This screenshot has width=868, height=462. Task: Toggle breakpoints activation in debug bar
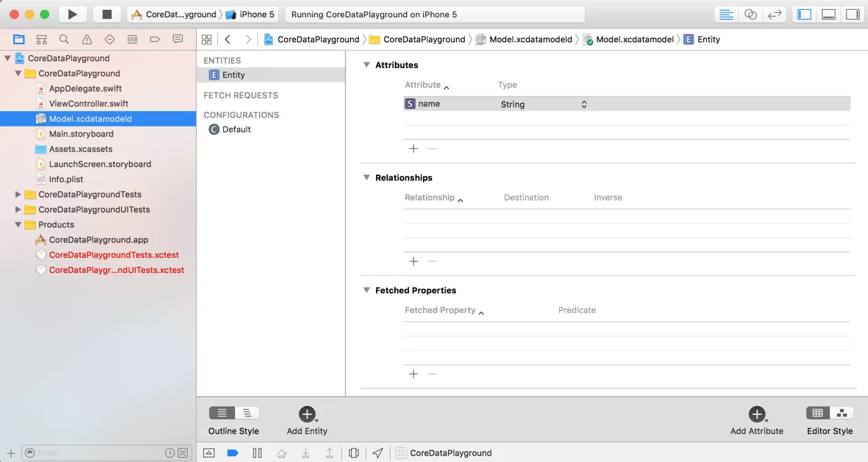(x=233, y=453)
